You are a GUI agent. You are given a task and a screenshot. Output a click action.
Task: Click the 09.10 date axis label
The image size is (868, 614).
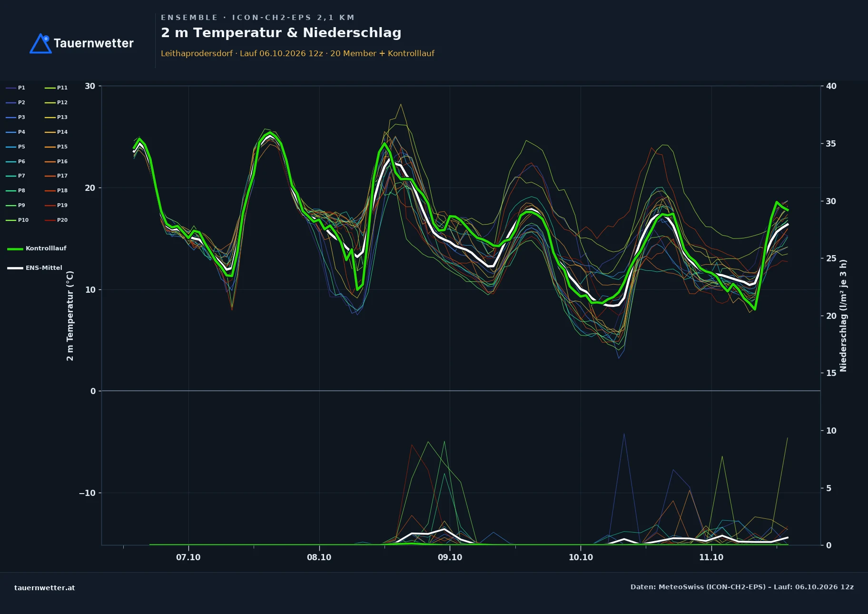pyautogui.click(x=450, y=557)
